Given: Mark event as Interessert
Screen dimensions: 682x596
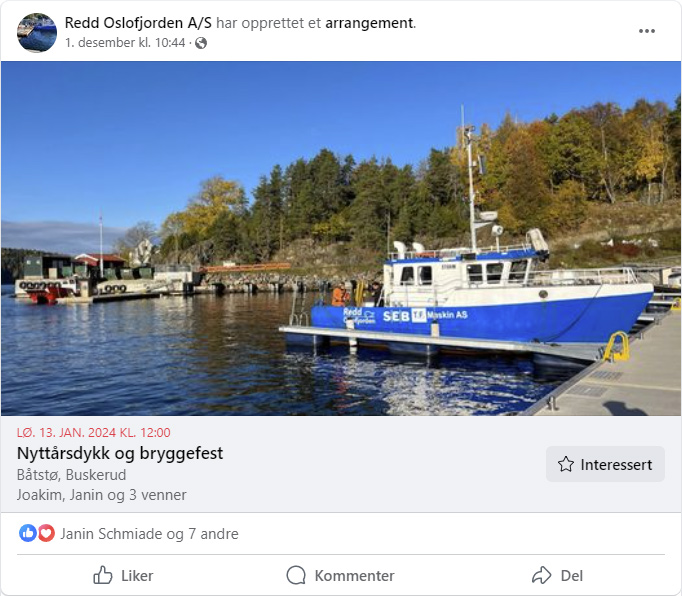Looking at the screenshot, I should [x=605, y=464].
